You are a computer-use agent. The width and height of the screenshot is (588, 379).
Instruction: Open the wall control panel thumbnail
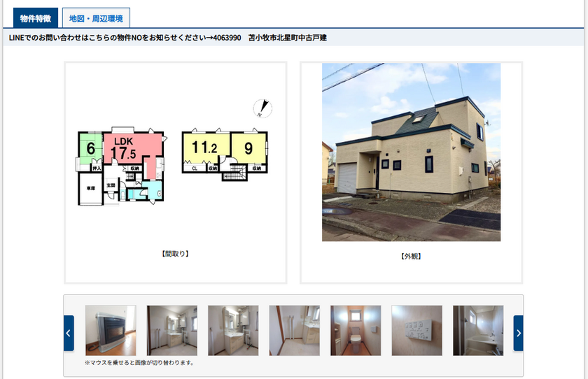click(x=416, y=331)
